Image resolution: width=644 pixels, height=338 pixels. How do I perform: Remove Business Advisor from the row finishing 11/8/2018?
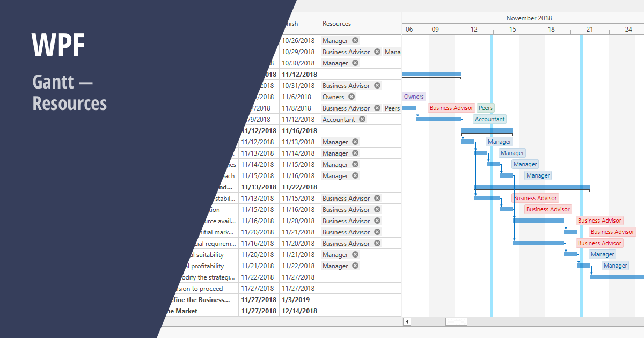[x=377, y=108]
